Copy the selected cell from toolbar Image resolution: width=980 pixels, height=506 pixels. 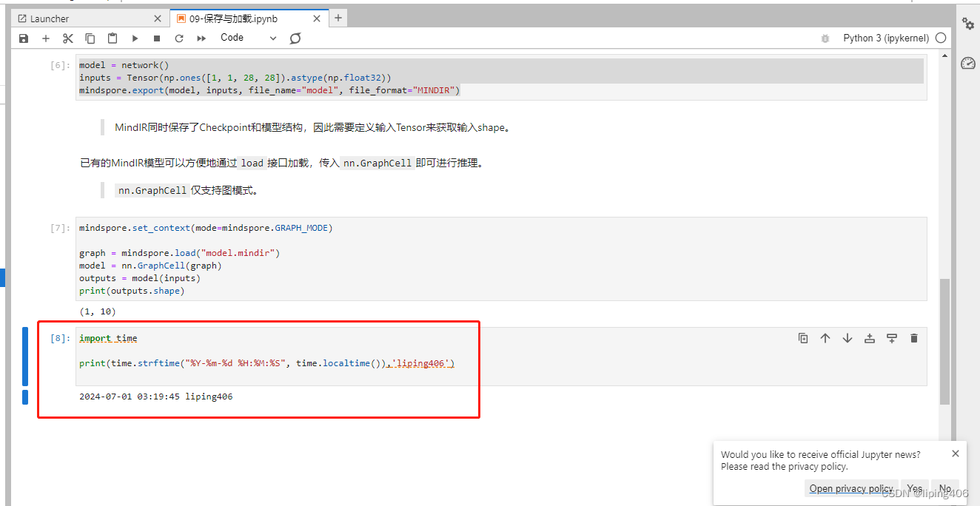(90, 38)
